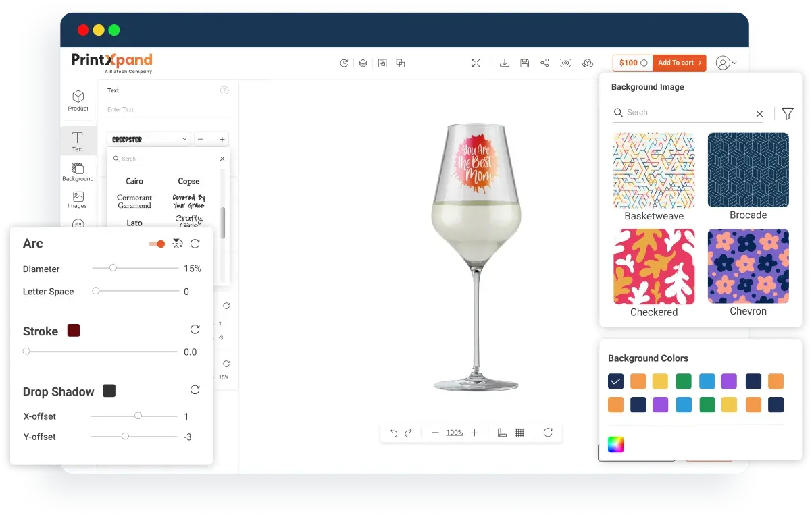Click the layers icon in top toolbar
The width and height of the screenshot is (812, 517).
(x=363, y=63)
